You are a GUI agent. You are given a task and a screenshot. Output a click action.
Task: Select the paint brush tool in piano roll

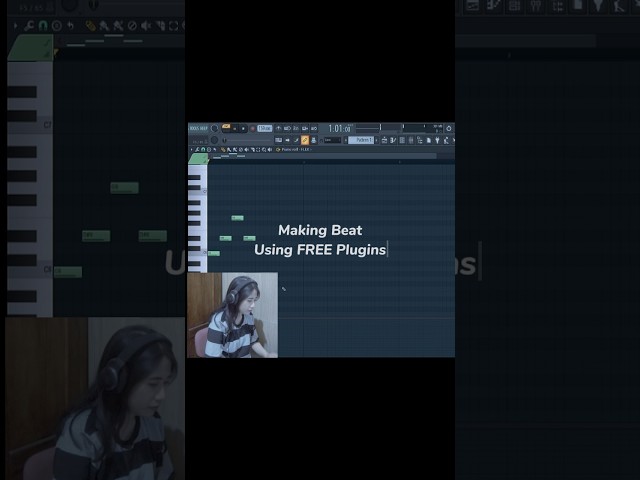tap(229, 149)
